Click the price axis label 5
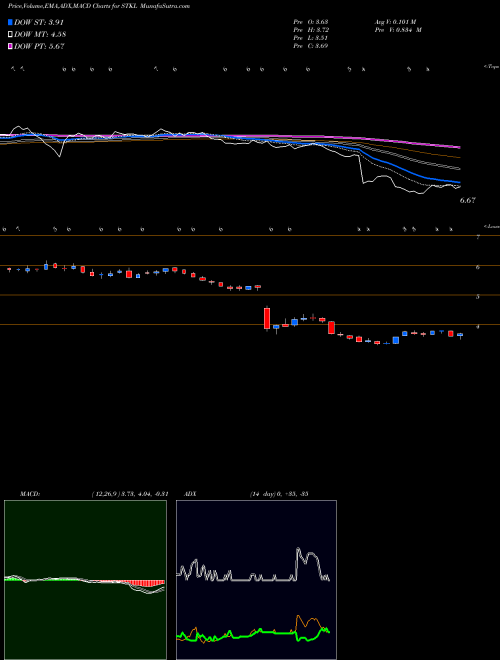This screenshot has height=660, width=500. tap(478, 297)
